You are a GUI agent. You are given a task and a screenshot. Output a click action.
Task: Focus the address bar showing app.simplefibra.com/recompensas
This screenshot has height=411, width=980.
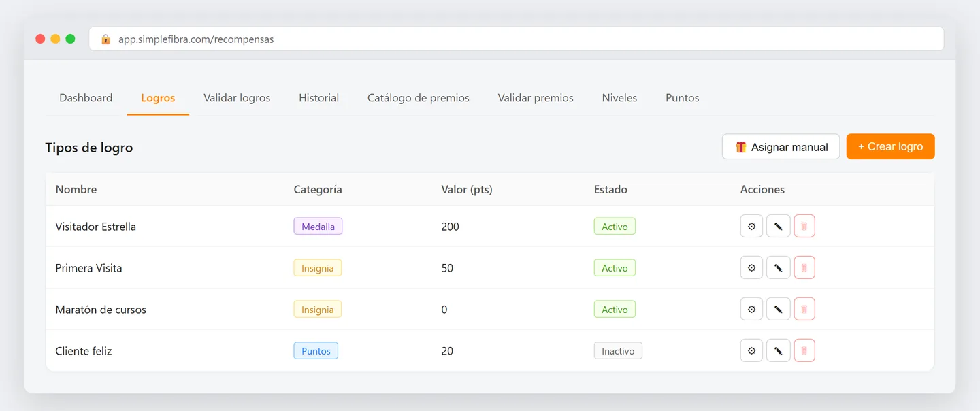[516, 39]
